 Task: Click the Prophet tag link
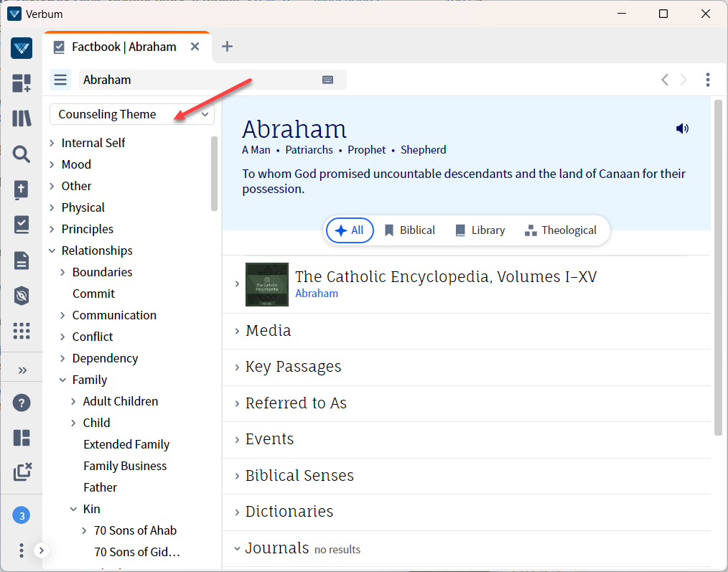pyautogui.click(x=366, y=150)
